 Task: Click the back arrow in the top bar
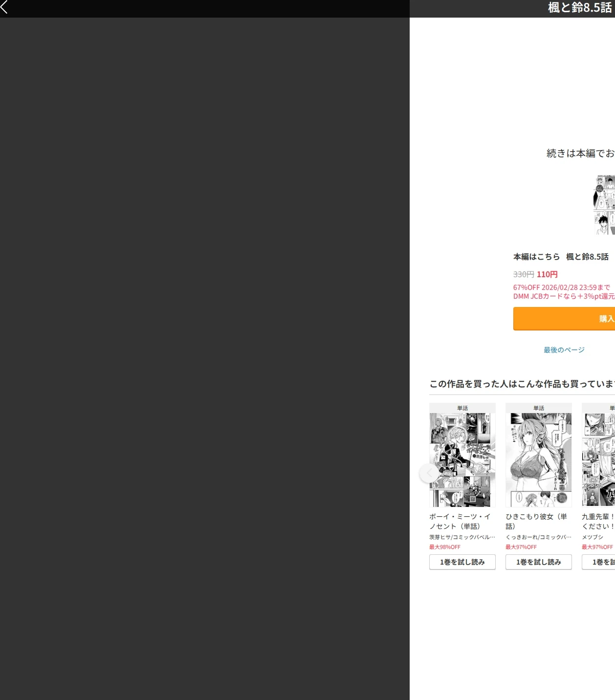click(x=4, y=7)
